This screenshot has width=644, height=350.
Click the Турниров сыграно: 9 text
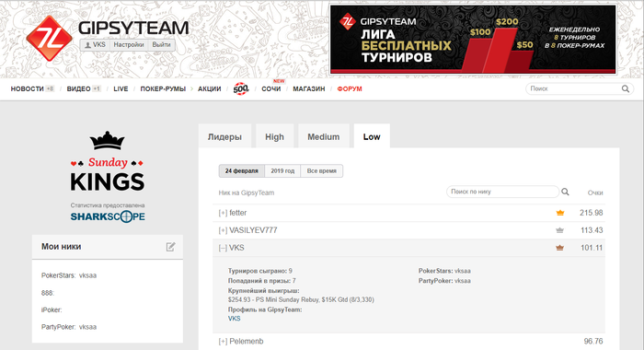pyautogui.click(x=260, y=271)
